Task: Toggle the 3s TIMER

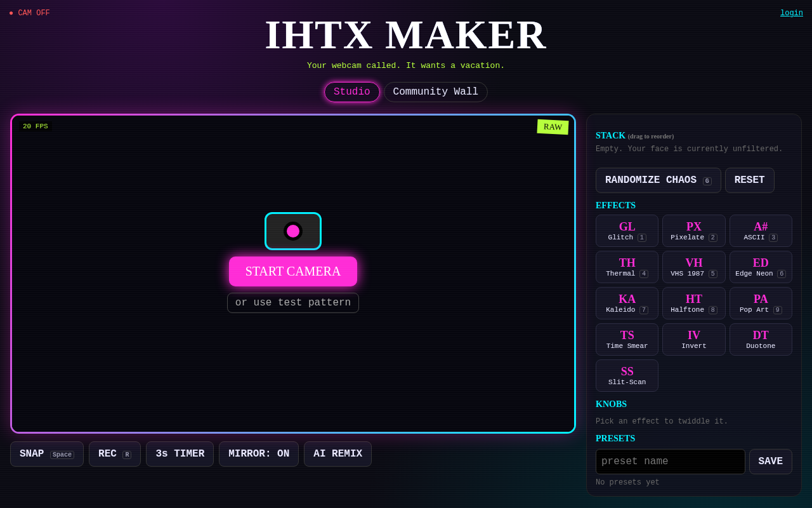Action: coord(180,454)
